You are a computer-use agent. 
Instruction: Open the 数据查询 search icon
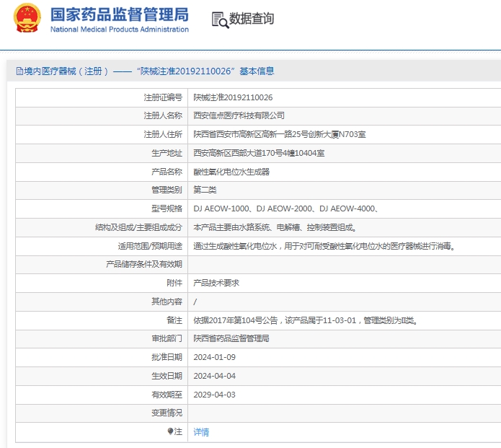point(220,20)
